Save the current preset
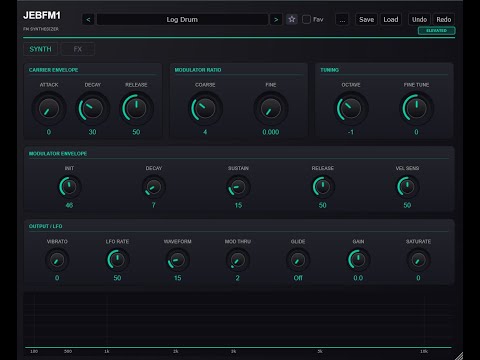This screenshot has height=360, width=480. 366,20
